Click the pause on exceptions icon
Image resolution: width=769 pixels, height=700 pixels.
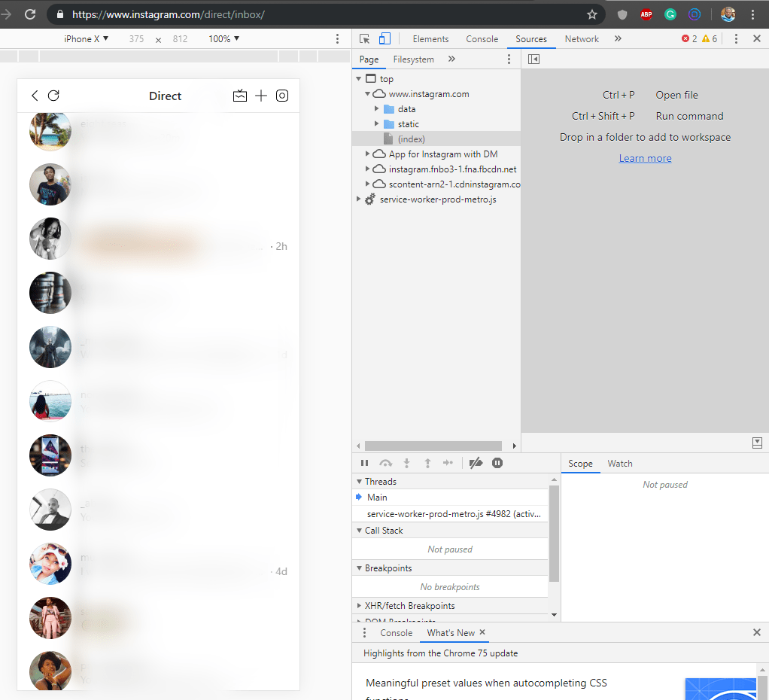click(x=497, y=463)
